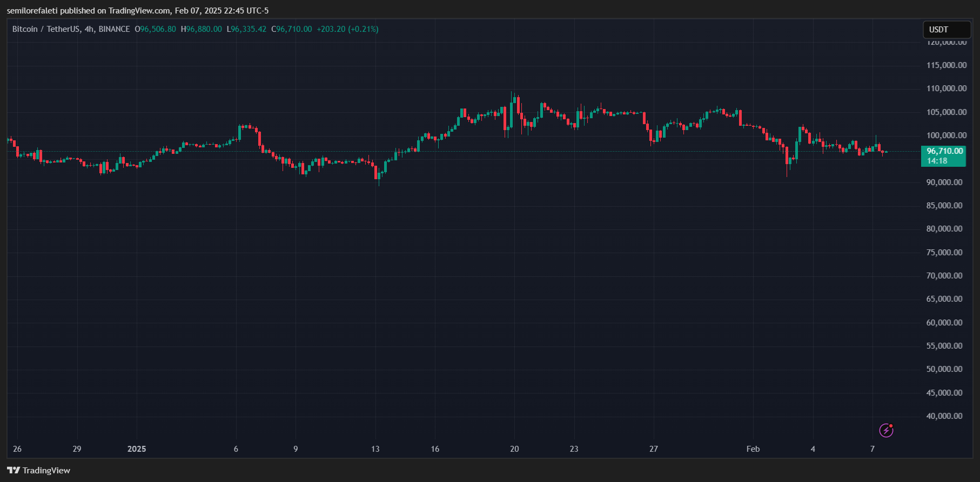Click the 14:18 candle countdown timer

point(937,161)
